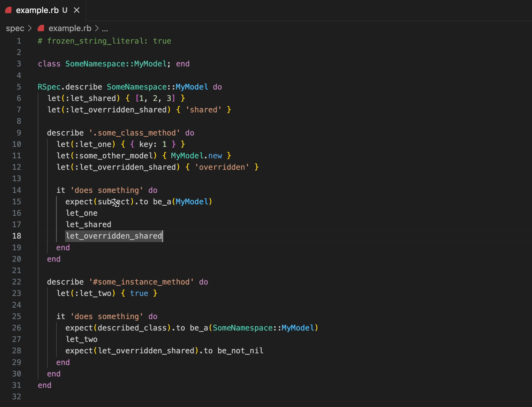
Task: Click the word subject on line 15
Action: click(113, 202)
